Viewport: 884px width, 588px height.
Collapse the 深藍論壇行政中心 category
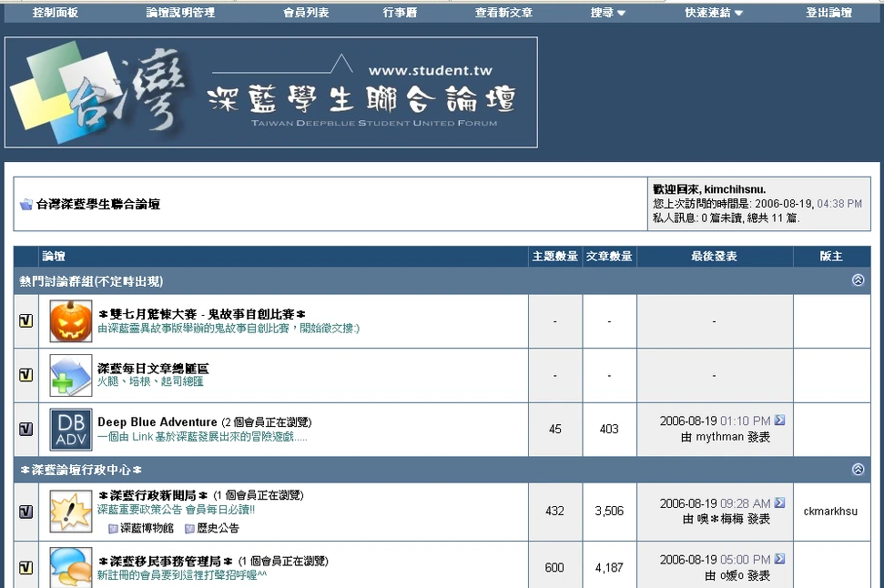(858, 470)
